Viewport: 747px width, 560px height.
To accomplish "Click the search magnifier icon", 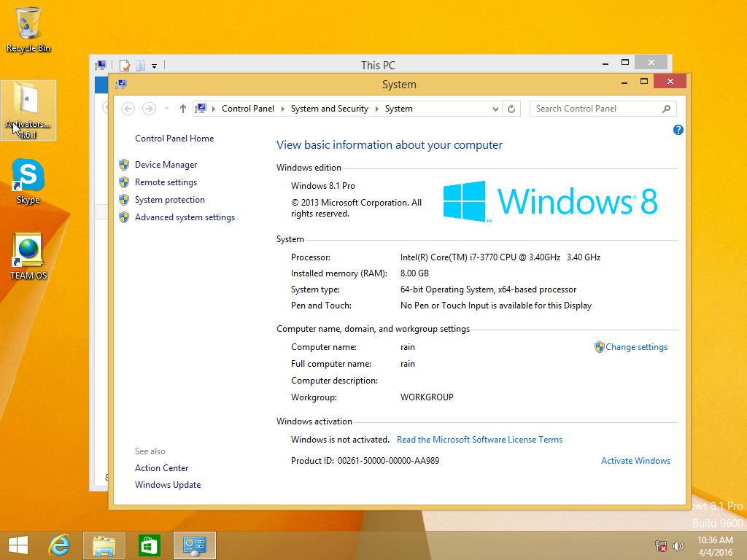I will (x=667, y=109).
